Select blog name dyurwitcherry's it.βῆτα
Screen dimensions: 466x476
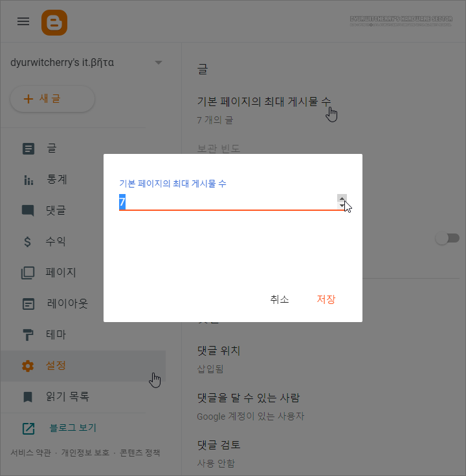(x=62, y=63)
